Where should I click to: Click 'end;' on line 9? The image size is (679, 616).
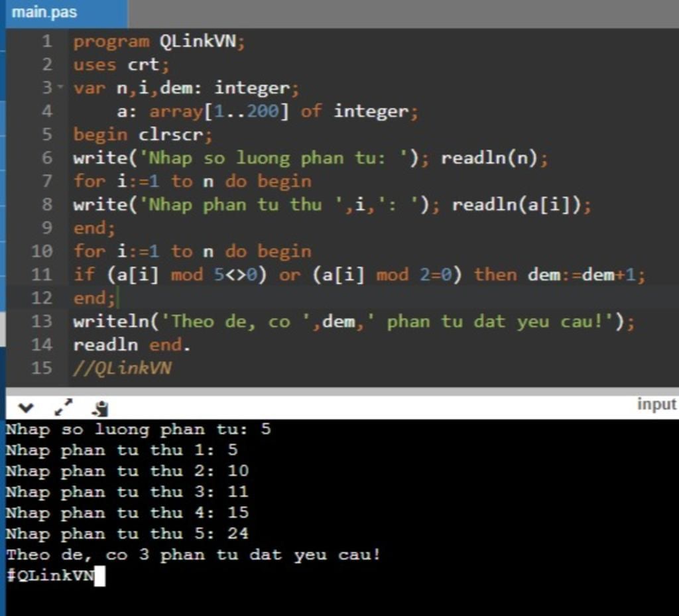(x=94, y=228)
